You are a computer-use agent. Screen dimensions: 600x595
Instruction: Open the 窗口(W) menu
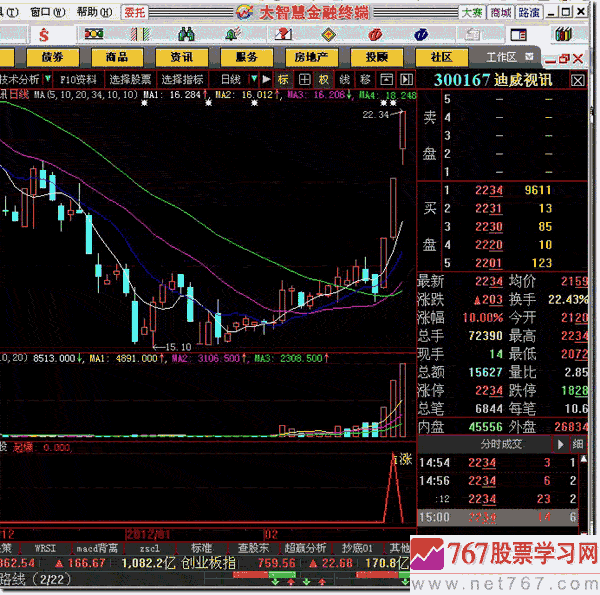pyautogui.click(x=47, y=13)
